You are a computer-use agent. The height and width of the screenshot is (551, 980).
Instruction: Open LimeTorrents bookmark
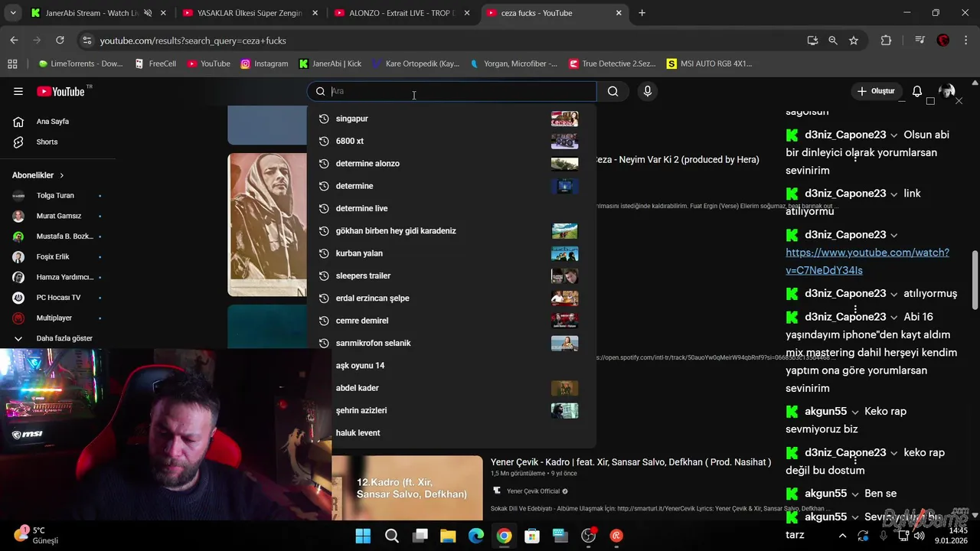tap(80, 64)
